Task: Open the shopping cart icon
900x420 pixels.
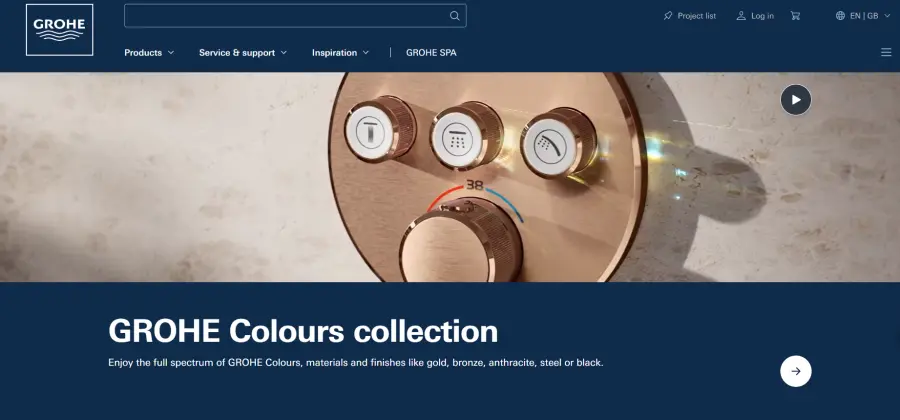Action: (795, 16)
